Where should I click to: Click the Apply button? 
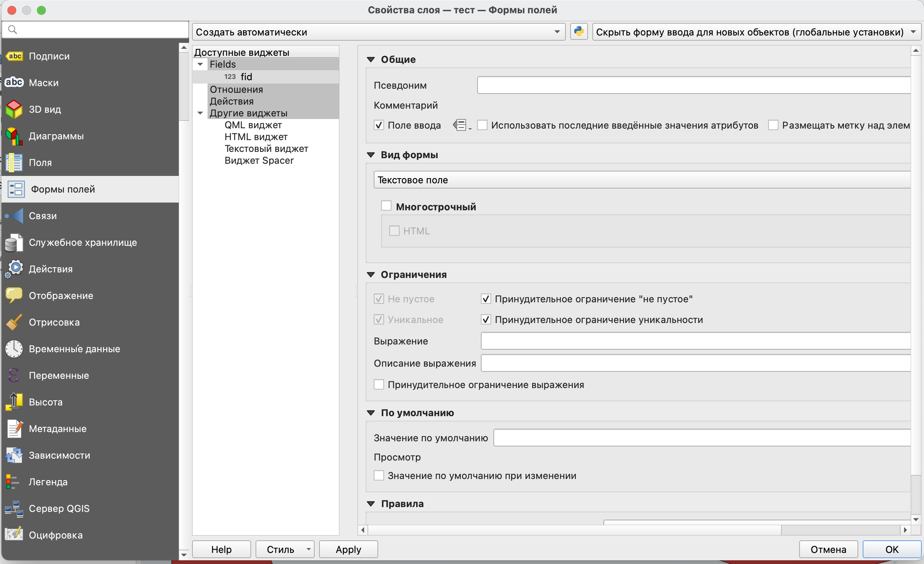[x=348, y=549]
